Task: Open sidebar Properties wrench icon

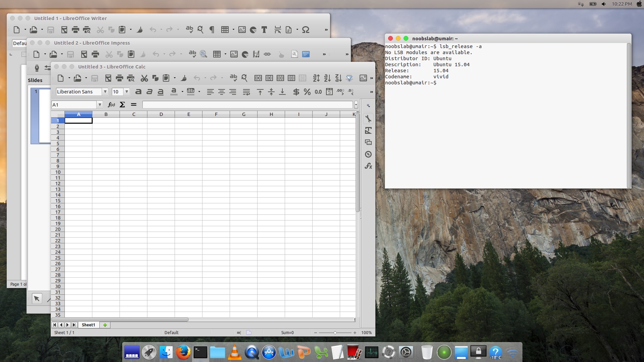Action: [368, 119]
